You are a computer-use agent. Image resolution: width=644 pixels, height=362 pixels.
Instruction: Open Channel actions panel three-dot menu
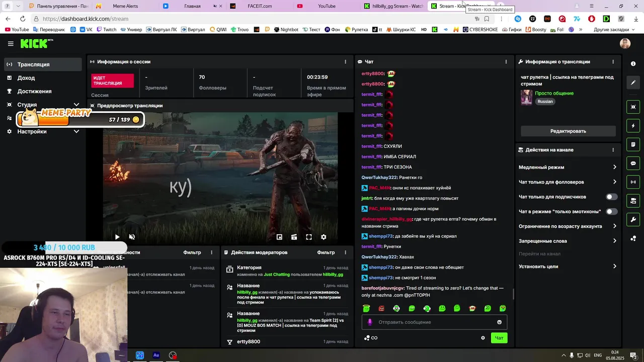tap(613, 150)
